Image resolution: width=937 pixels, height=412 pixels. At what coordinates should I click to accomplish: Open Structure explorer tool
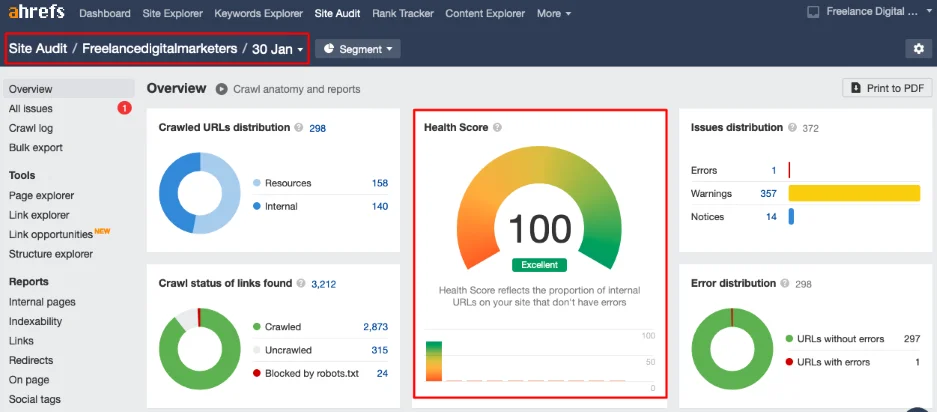coord(51,254)
